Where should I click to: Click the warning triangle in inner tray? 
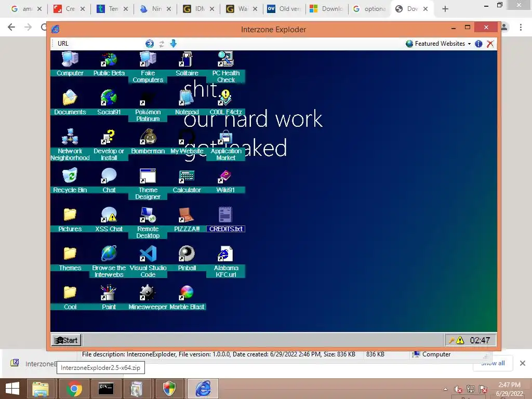(460, 340)
